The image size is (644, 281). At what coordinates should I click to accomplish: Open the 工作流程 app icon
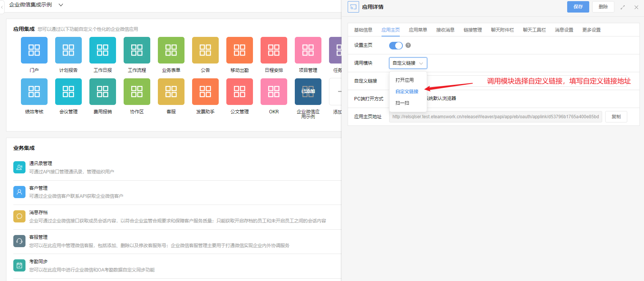(137, 50)
